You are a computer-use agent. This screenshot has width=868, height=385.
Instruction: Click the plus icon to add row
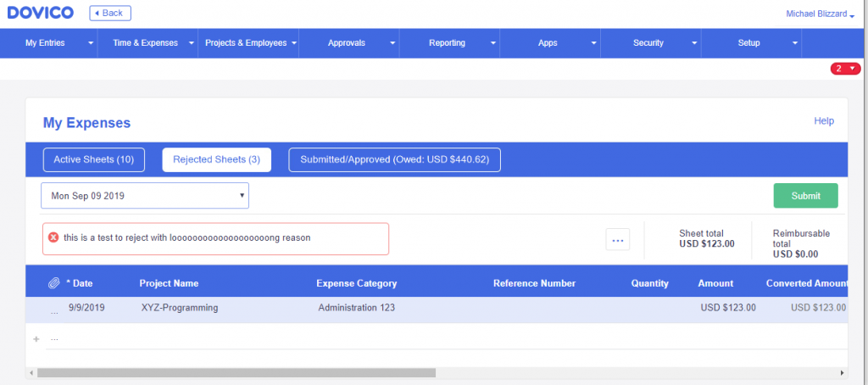tap(36, 339)
